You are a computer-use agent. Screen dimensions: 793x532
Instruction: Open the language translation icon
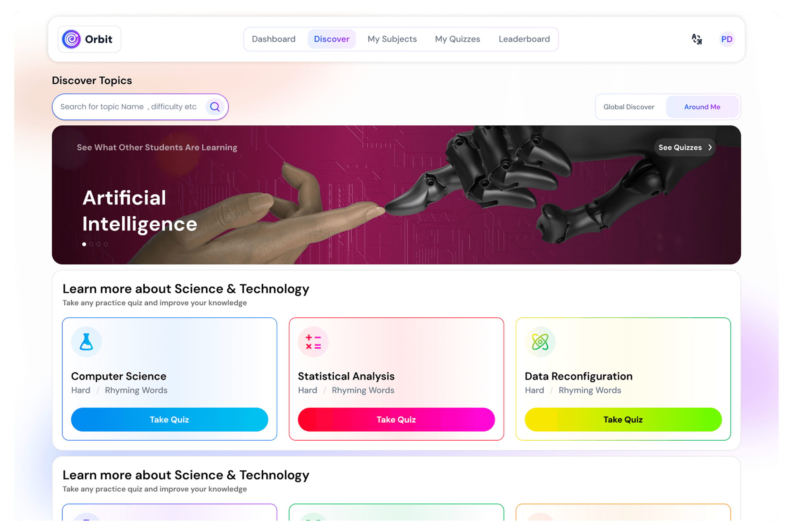pos(697,39)
